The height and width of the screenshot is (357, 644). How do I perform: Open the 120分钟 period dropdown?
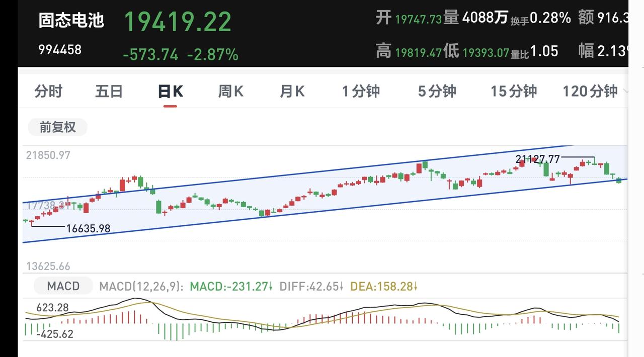595,92
